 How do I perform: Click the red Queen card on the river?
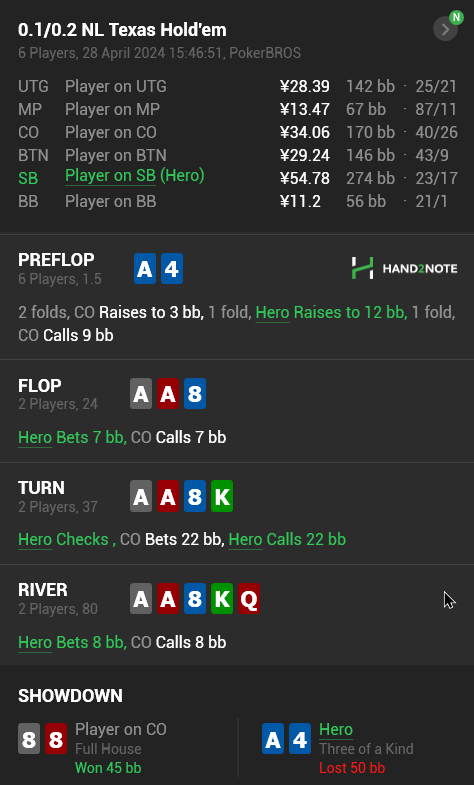249,598
